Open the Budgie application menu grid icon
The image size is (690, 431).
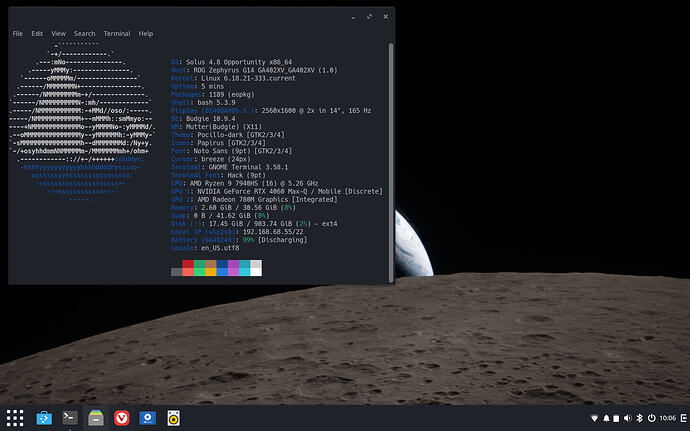point(15,418)
